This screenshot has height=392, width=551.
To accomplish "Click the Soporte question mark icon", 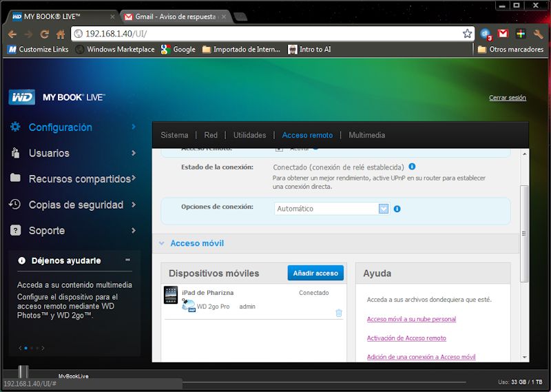I will click(x=15, y=230).
